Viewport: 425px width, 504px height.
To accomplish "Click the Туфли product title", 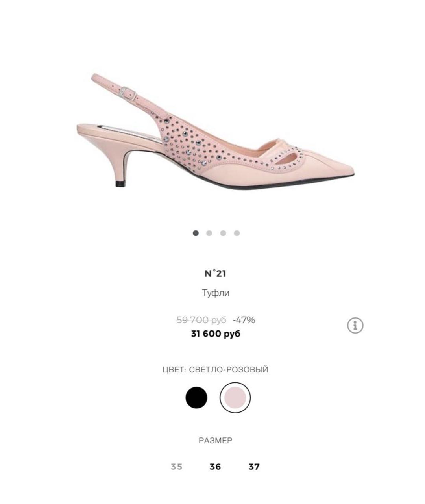I will tap(216, 293).
